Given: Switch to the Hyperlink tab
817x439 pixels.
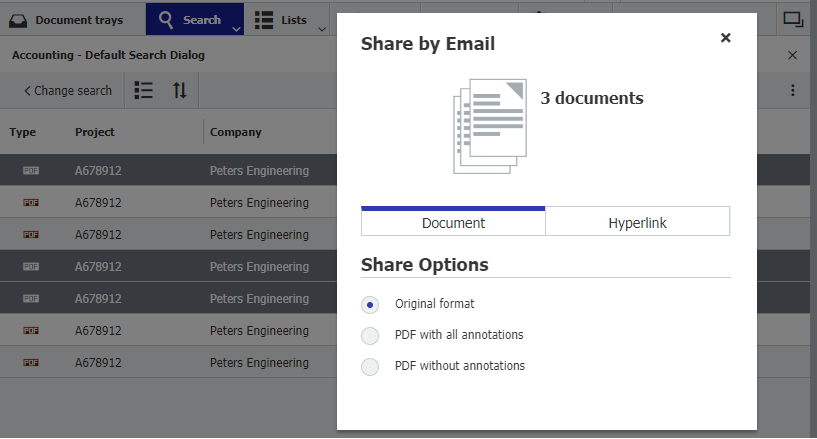Looking at the screenshot, I should [637, 223].
